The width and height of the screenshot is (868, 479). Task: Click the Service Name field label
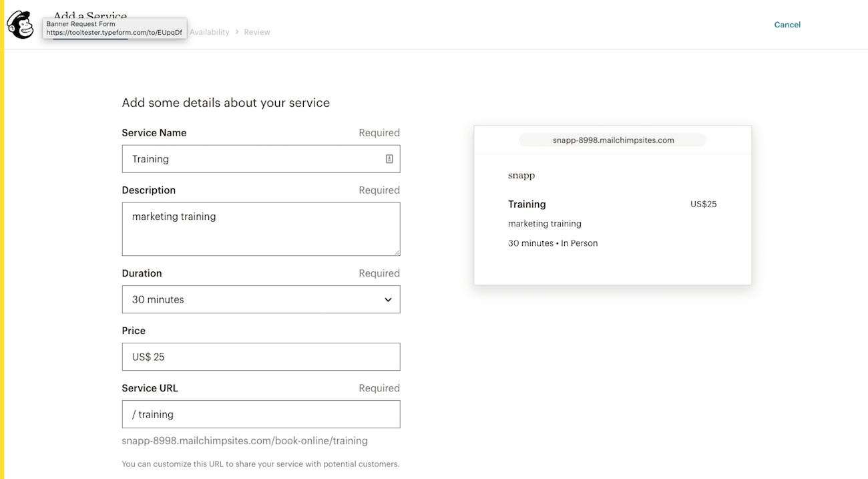click(154, 133)
